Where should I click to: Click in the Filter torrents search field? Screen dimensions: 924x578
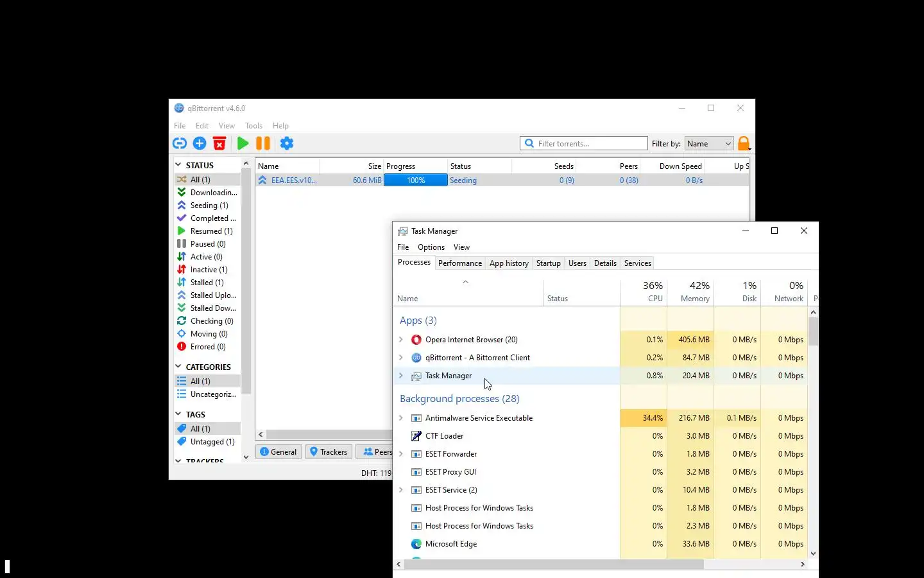[x=584, y=143]
